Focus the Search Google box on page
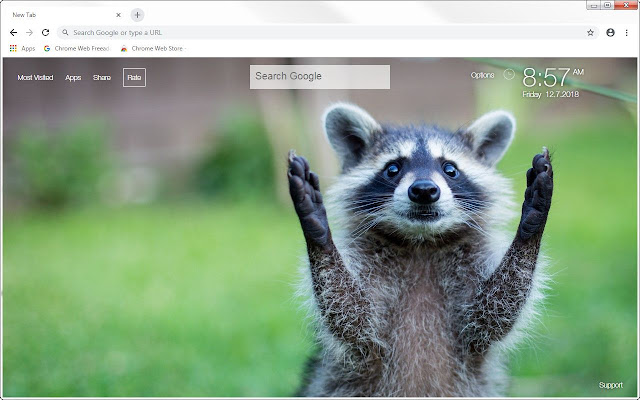Screen dimensions: 640x400 point(320,77)
